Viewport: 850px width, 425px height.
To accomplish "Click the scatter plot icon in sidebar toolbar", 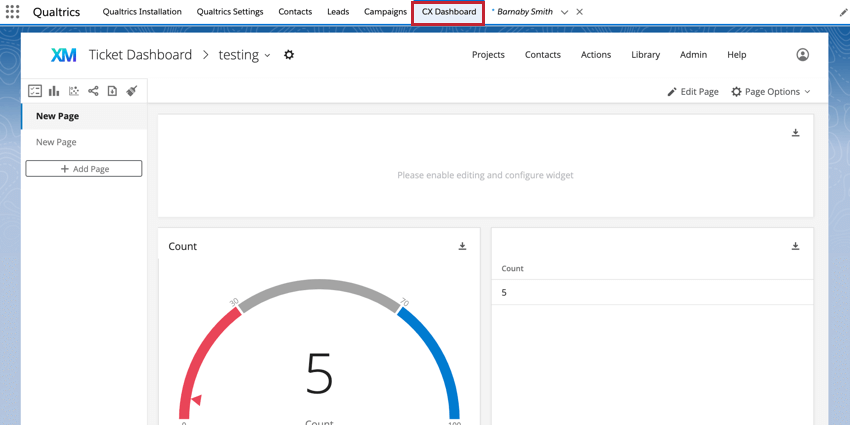I will pyautogui.click(x=74, y=91).
